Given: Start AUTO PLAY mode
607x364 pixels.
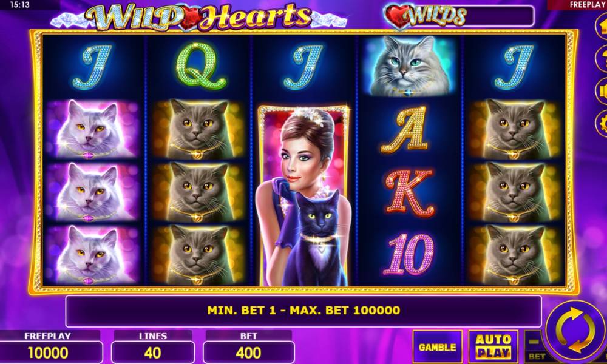Looking at the screenshot, I should [x=493, y=347].
